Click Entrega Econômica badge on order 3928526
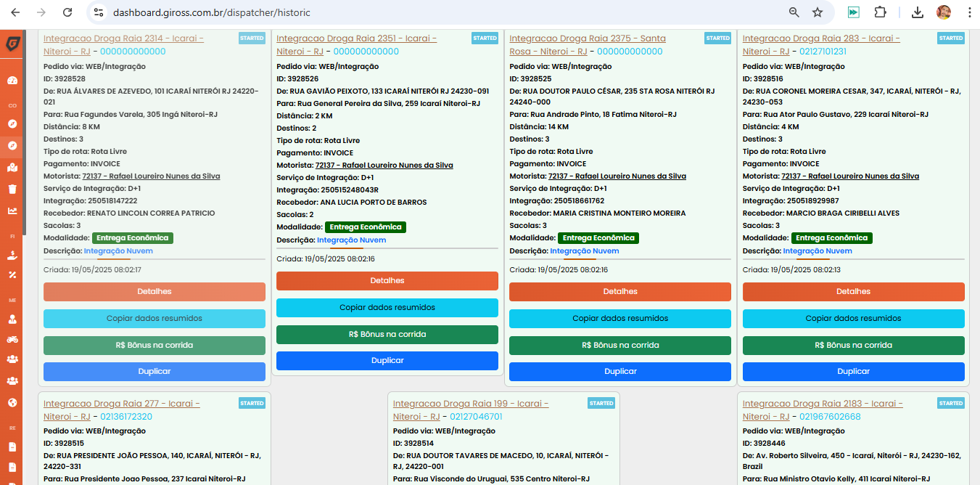This screenshot has width=980, height=485. point(366,227)
